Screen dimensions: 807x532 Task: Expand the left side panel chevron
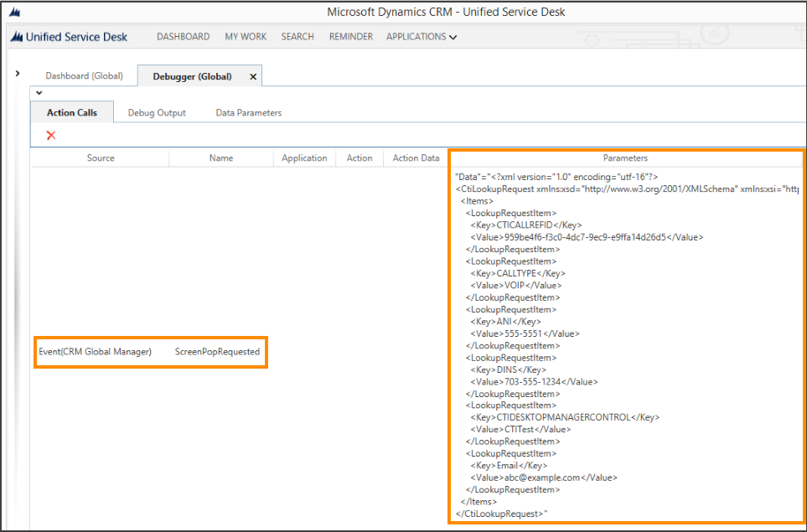pyautogui.click(x=18, y=74)
